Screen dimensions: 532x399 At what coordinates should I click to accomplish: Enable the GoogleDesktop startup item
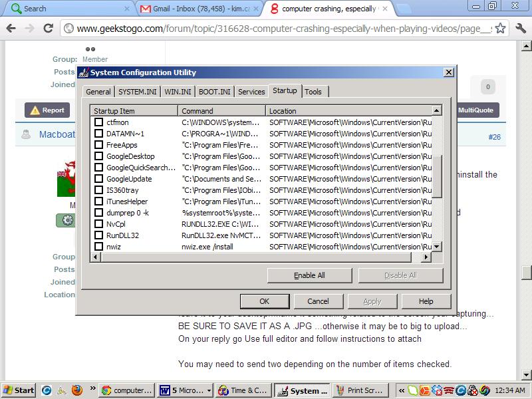coord(98,156)
